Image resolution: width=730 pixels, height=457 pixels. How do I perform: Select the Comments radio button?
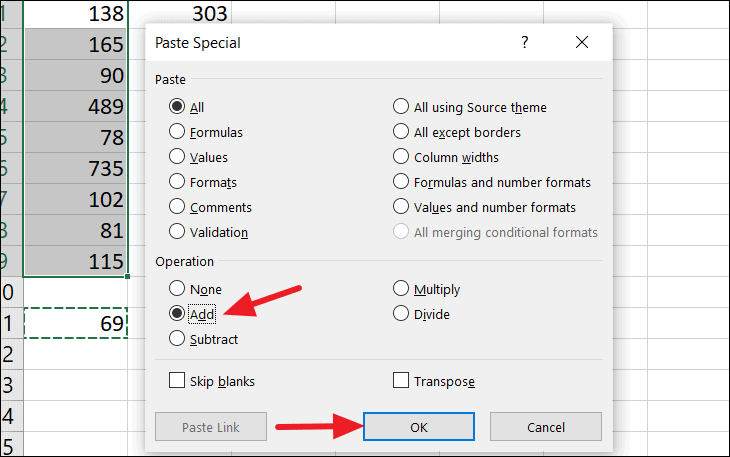pyautogui.click(x=177, y=207)
